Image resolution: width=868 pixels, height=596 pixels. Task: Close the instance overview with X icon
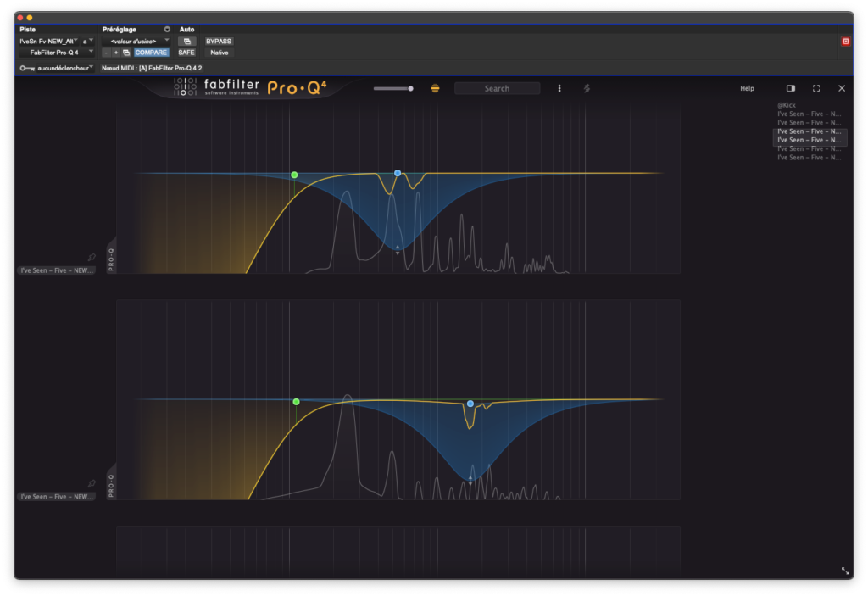point(842,89)
